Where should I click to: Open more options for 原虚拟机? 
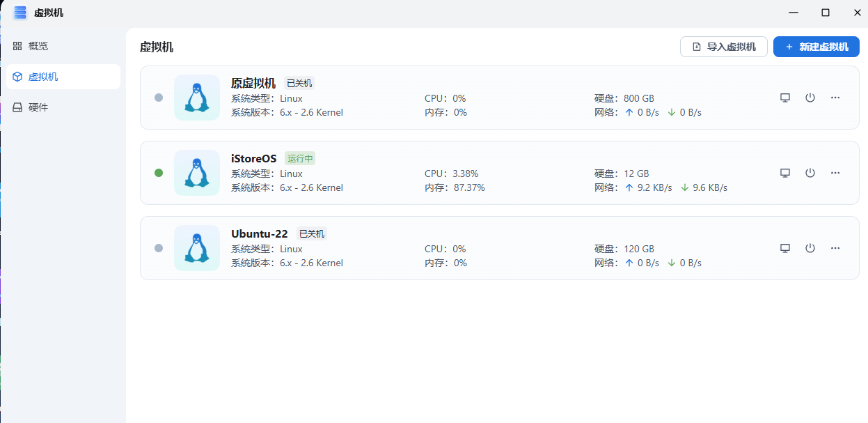pos(835,98)
